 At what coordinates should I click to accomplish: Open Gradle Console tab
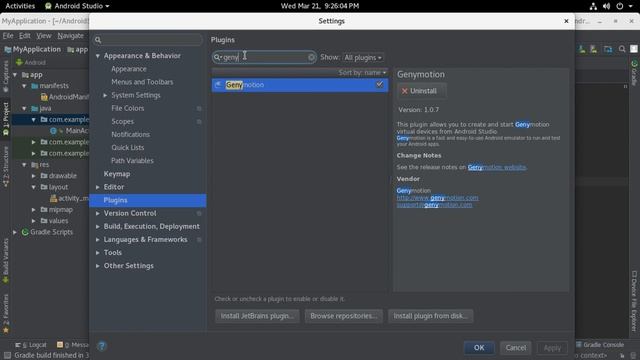pyautogui.click(x=600, y=345)
